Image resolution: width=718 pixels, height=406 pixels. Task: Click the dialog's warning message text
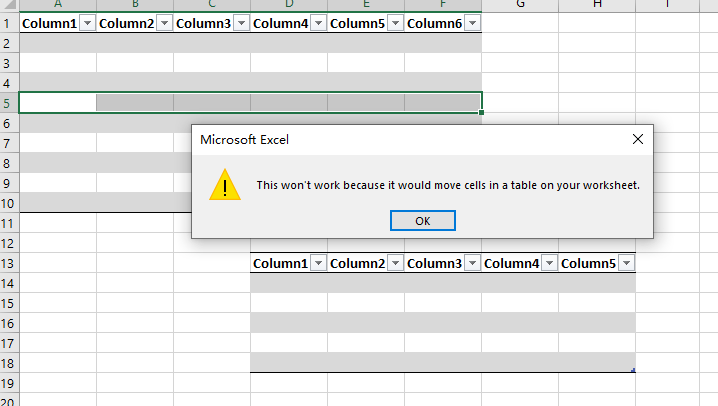click(447, 185)
